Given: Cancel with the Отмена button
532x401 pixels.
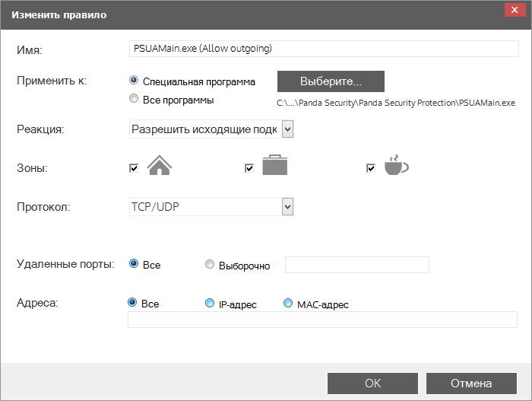Looking at the screenshot, I should [471, 383].
